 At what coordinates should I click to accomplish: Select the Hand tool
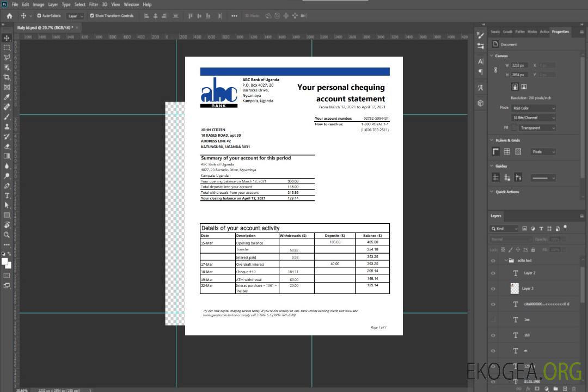tap(7, 225)
